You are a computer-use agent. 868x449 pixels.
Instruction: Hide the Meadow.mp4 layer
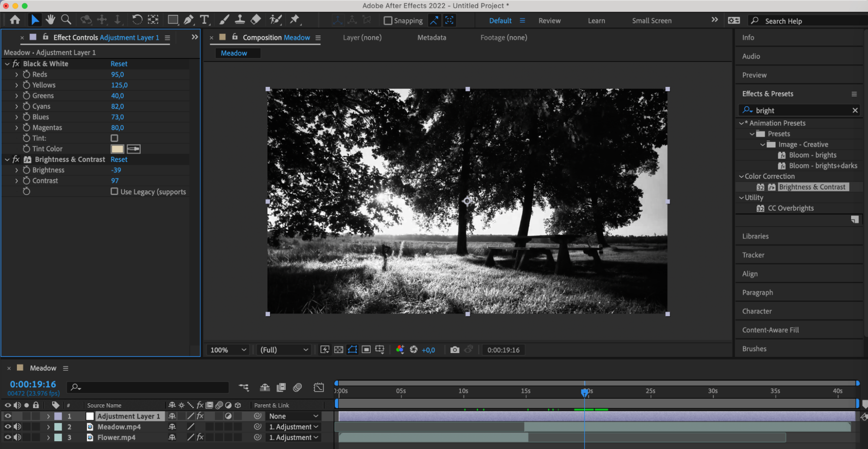click(x=8, y=427)
